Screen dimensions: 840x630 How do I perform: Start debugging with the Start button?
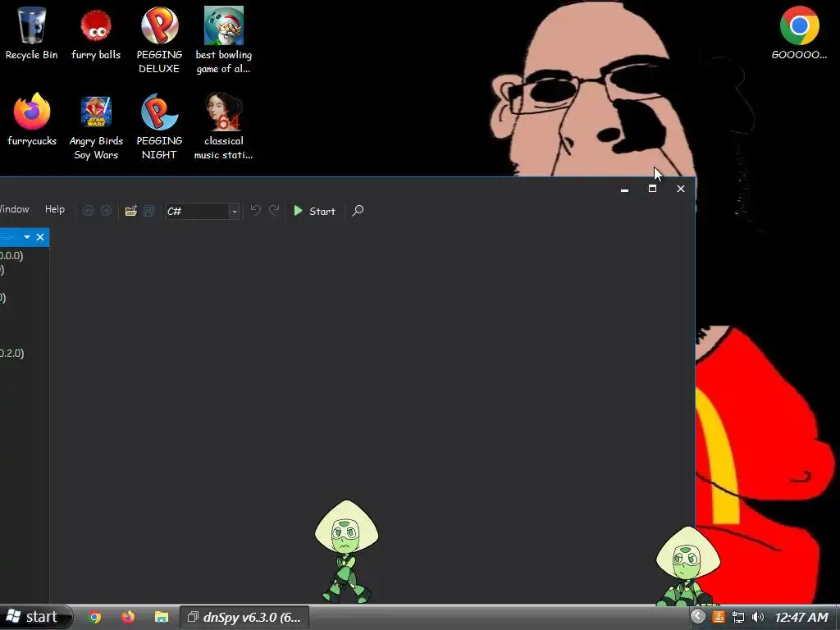pyautogui.click(x=314, y=211)
